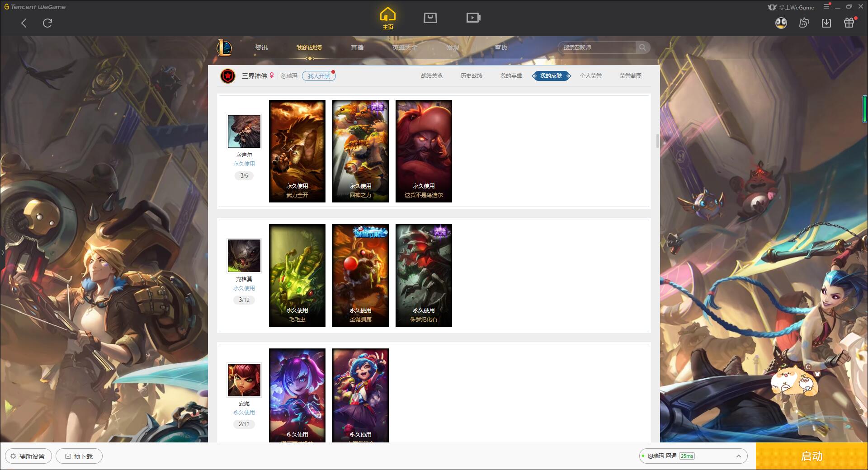Image resolution: width=868 pixels, height=470 pixels.
Task: Open the 个人荣誉 sub-tab
Action: click(591, 76)
